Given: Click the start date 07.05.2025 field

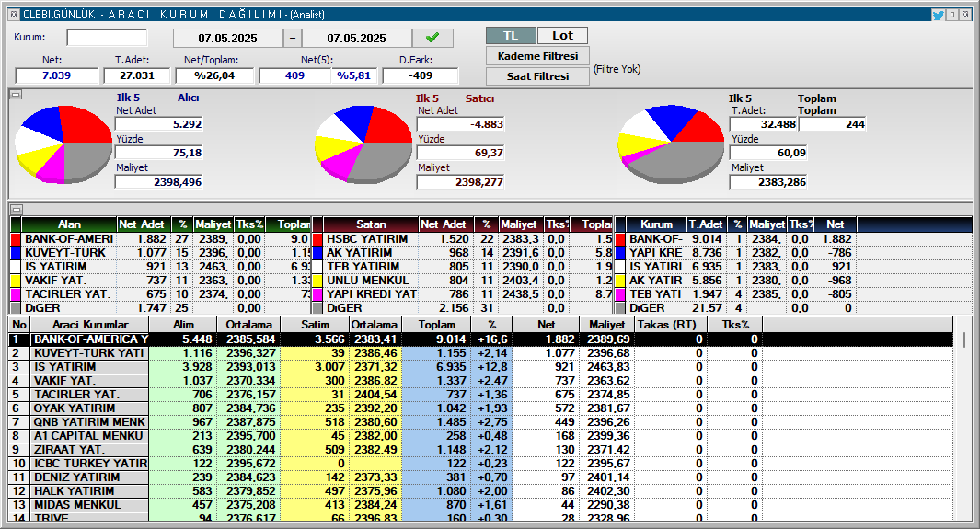Looking at the screenshot, I should 227,38.
